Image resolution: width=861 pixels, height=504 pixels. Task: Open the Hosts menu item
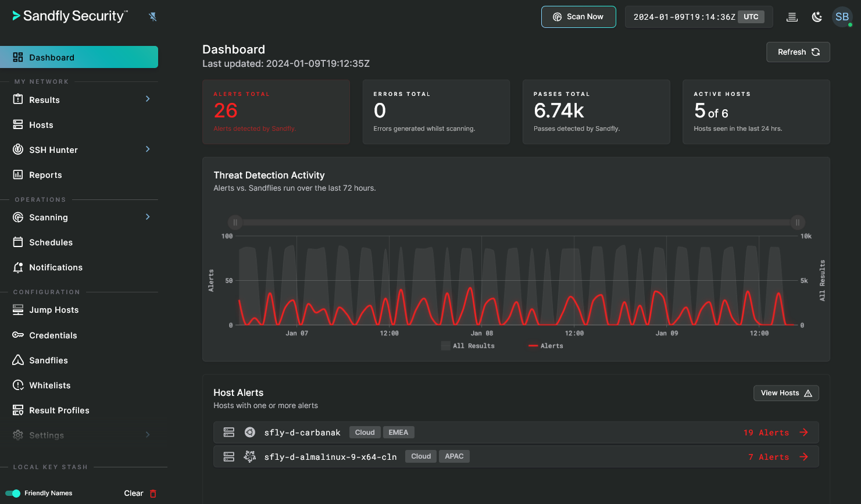pos(79,125)
